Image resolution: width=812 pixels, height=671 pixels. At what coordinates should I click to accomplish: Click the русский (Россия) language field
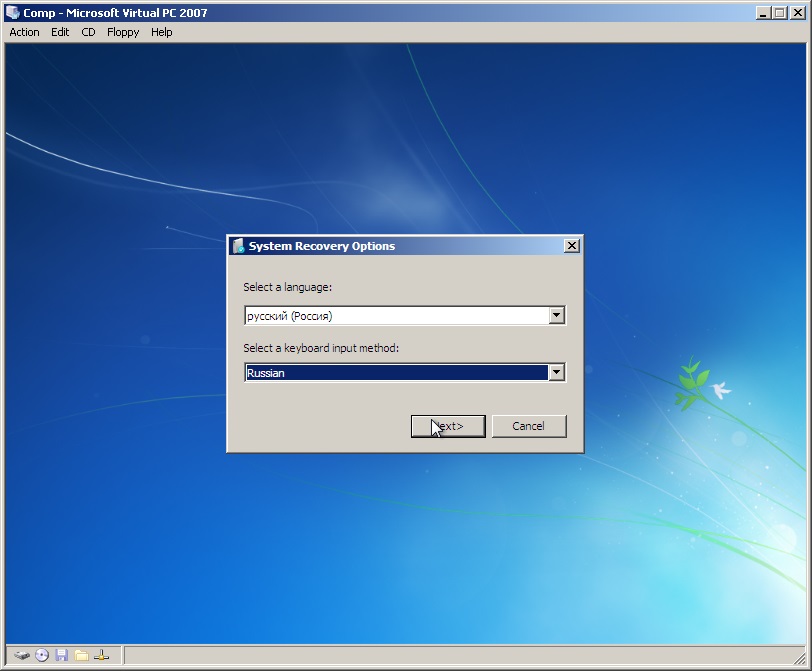pos(396,316)
